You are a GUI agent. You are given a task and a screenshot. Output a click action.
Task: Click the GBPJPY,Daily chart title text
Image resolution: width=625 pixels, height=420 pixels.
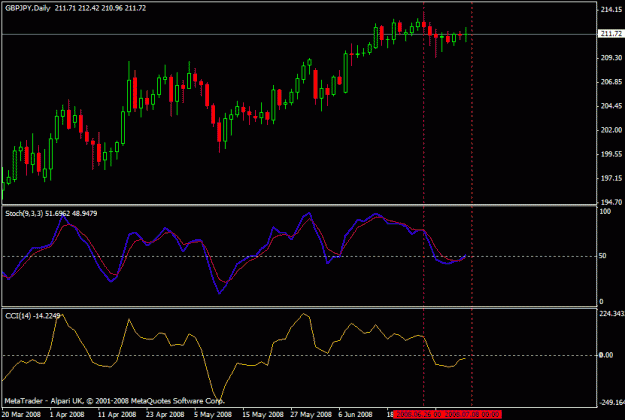[x=28, y=8]
